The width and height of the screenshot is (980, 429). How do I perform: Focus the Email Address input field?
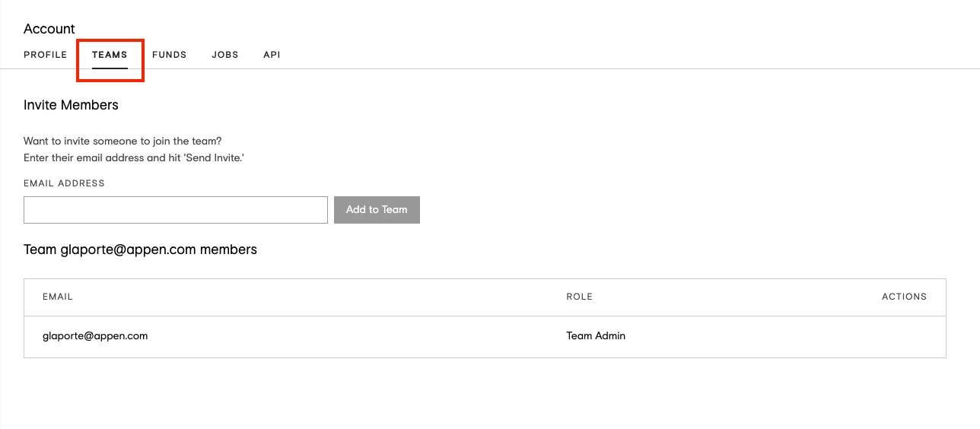pos(176,210)
